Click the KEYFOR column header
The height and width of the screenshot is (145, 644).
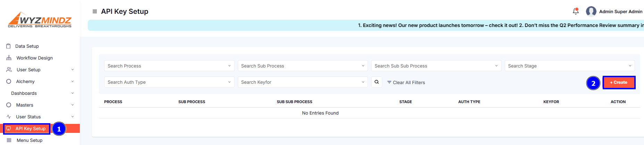click(x=551, y=102)
